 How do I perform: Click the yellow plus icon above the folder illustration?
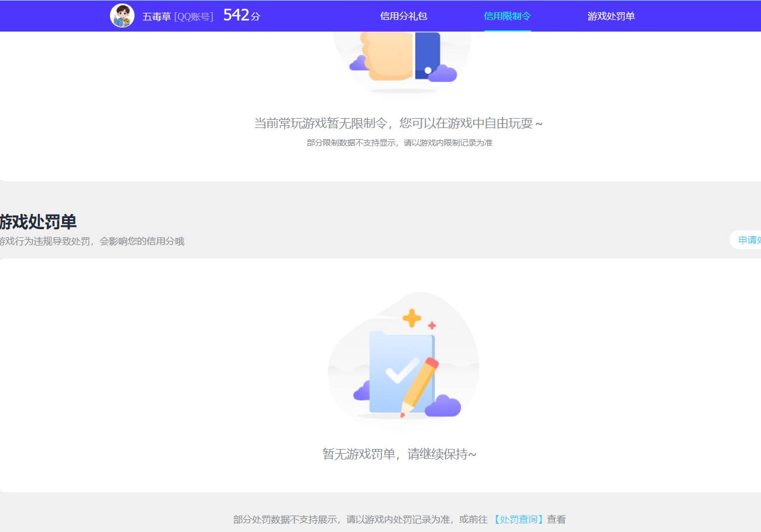411,319
